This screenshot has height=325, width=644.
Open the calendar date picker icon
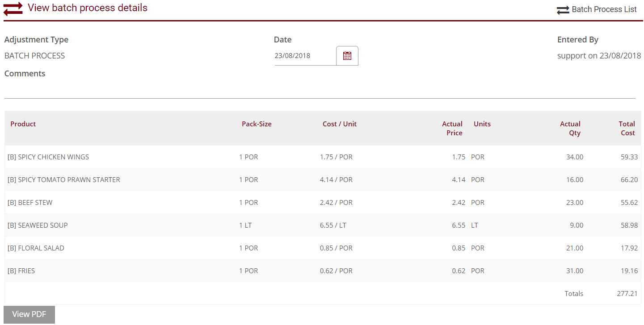coord(347,55)
